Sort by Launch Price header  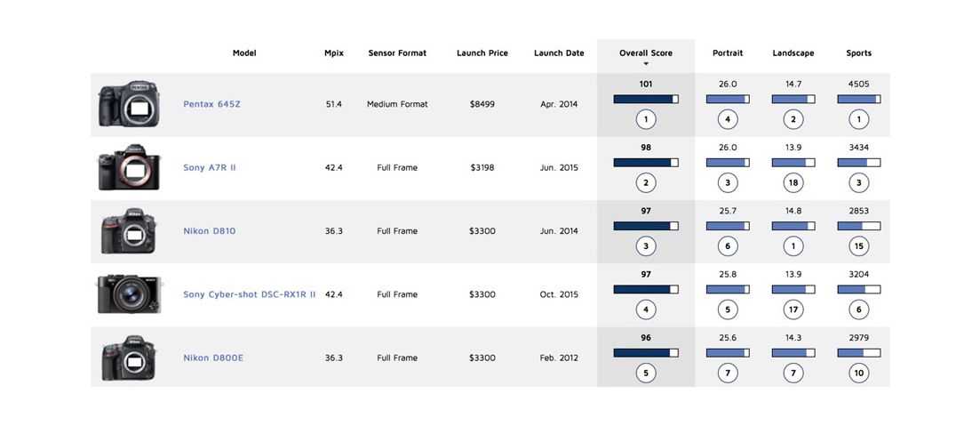tap(482, 53)
